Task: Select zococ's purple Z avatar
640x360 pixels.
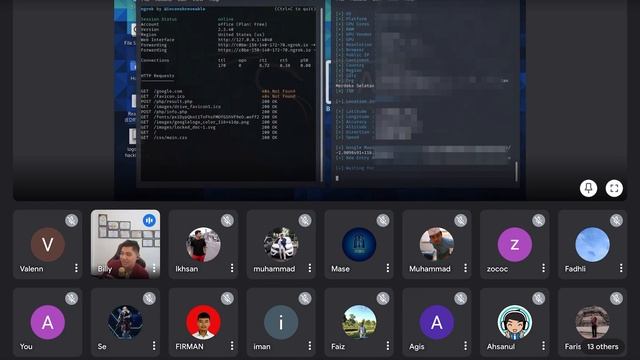Action: [515, 244]
